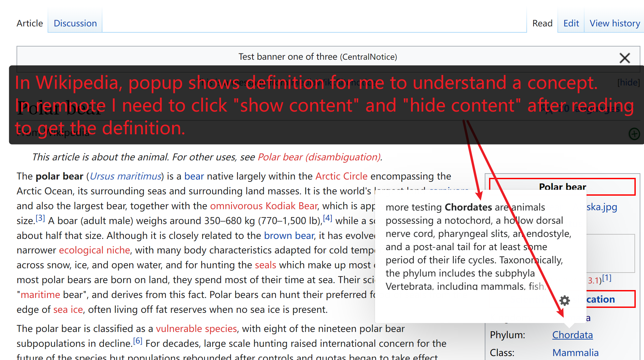The image size is (644, 360).
Task: Click the 'Class:' label in the infobox
Action: tap(502, 353)
